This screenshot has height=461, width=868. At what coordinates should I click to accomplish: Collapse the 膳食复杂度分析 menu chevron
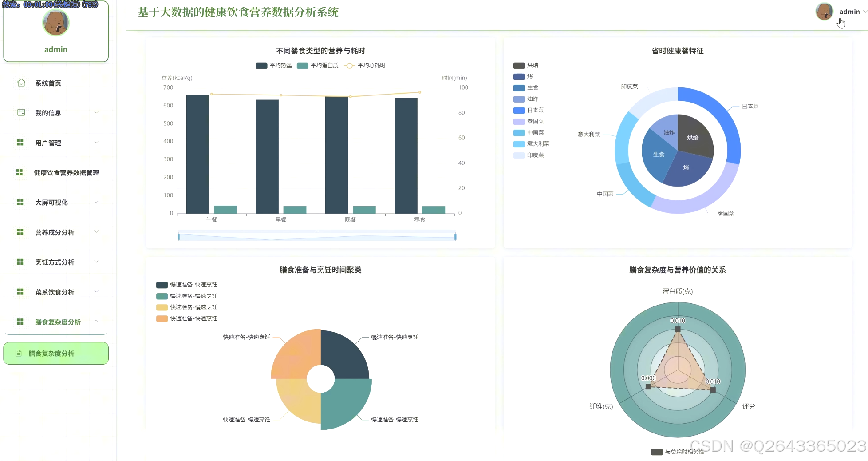[x=96, y=321]
